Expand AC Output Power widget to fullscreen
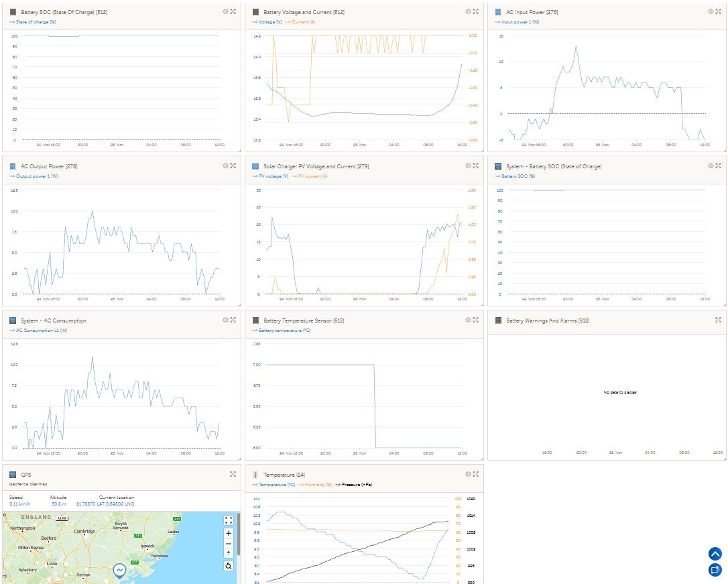Image resolution: width=728 pixels, height=584 pixels. click(x=233, y=166)
